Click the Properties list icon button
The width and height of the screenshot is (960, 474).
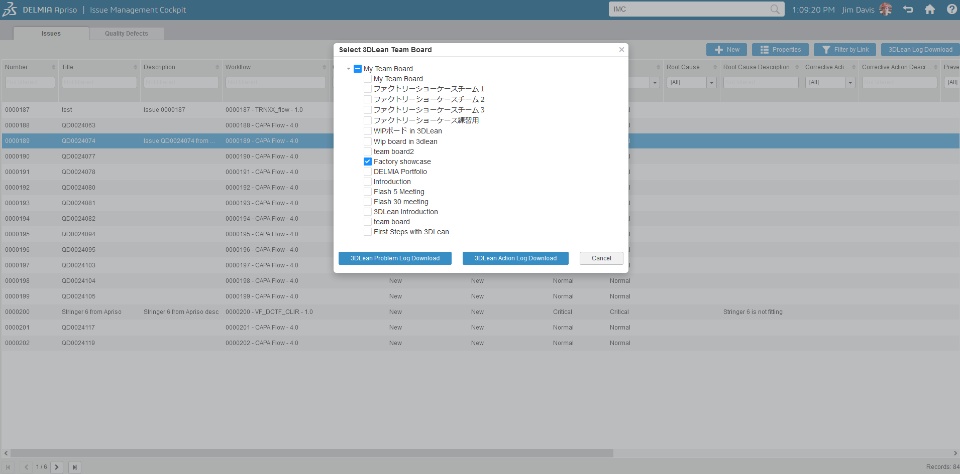(x=781, y=50)
